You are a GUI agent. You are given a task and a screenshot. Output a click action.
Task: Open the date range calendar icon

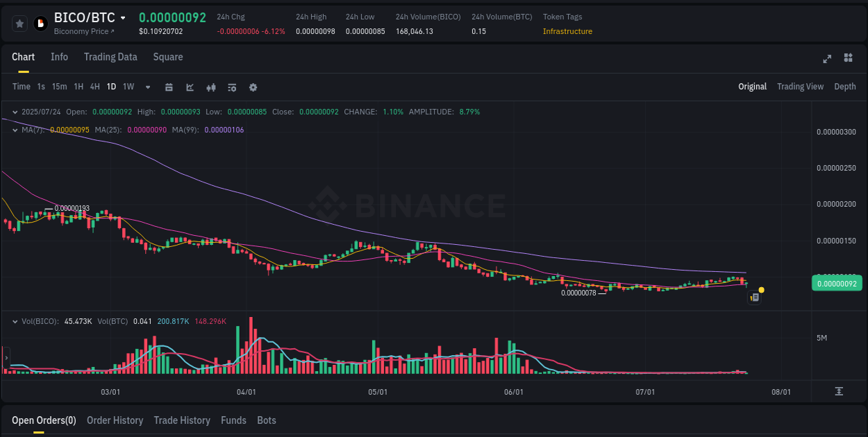click(x=169, y=87)
